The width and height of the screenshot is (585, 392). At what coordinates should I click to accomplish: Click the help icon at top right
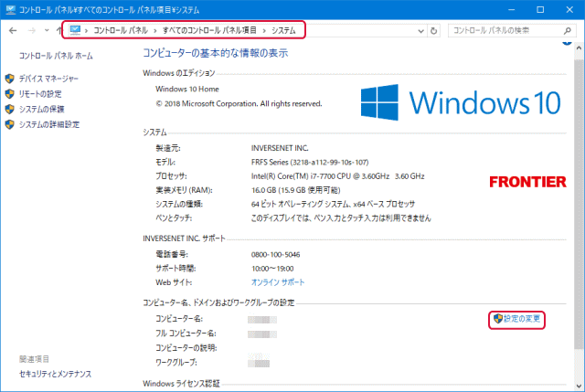[x=567, y=41]
